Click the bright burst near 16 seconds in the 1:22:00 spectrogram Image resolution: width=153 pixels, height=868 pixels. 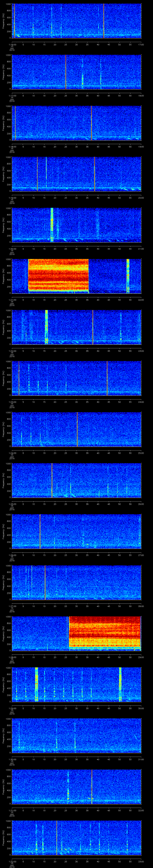[46, 327]
